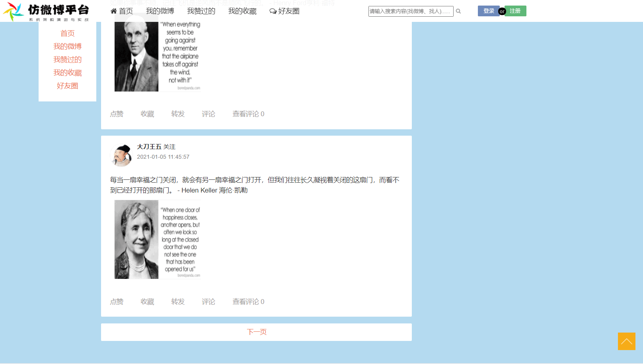Select 我的微博 in the left sidebar
The width and height of the screenshot is (643, 364).
pyautogui.click(x=68, y=47)
